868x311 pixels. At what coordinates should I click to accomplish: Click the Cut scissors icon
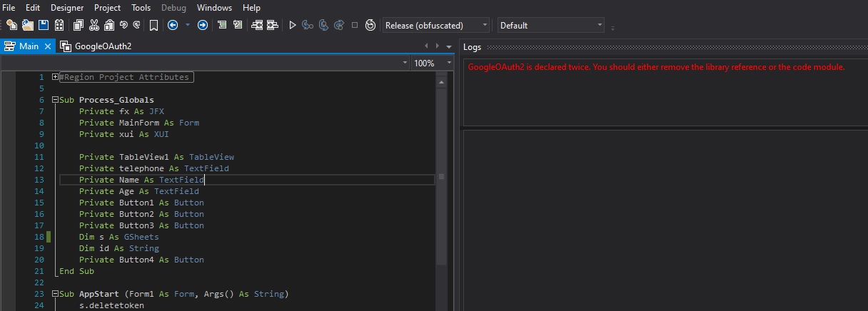[x=94, y=25]
